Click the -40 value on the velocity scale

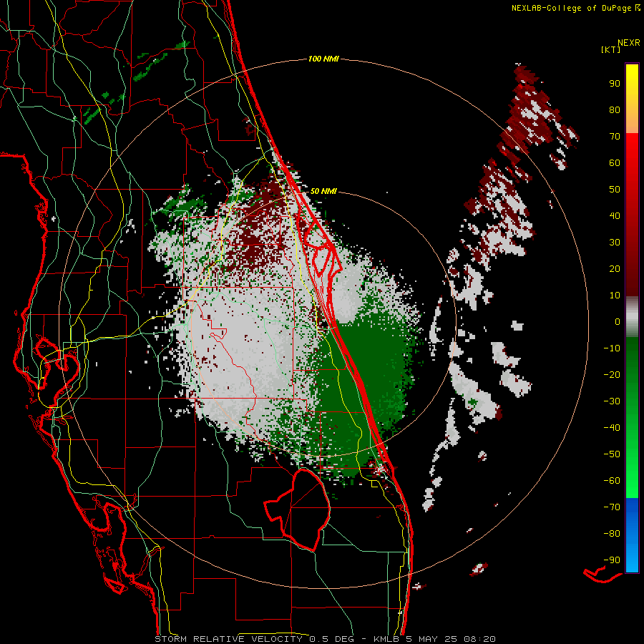click(612, 428)
